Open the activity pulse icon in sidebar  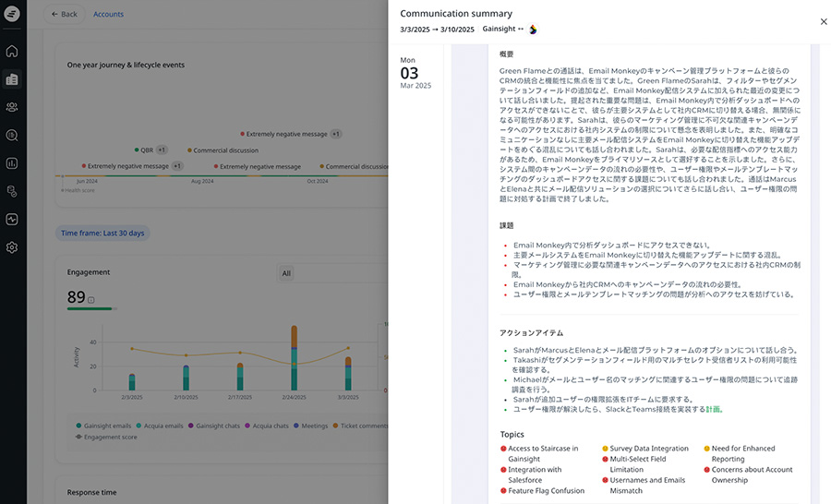(x=12, y=220)
